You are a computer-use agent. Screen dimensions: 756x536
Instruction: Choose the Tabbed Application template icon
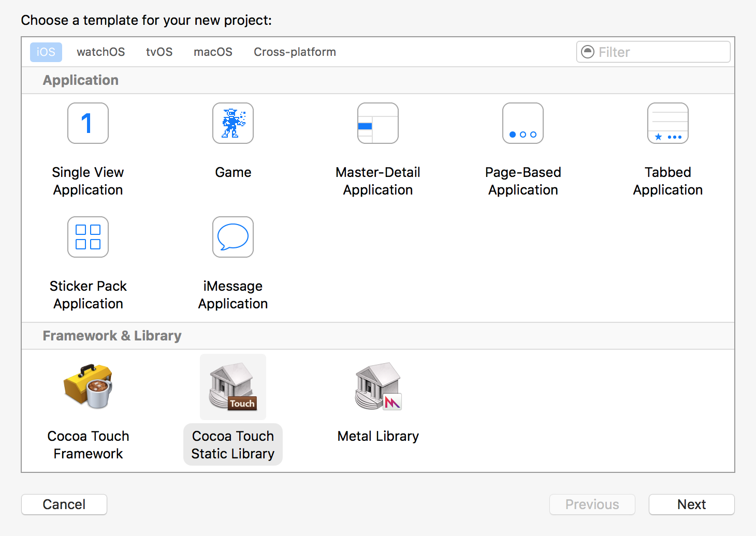(x=668, y=123)
